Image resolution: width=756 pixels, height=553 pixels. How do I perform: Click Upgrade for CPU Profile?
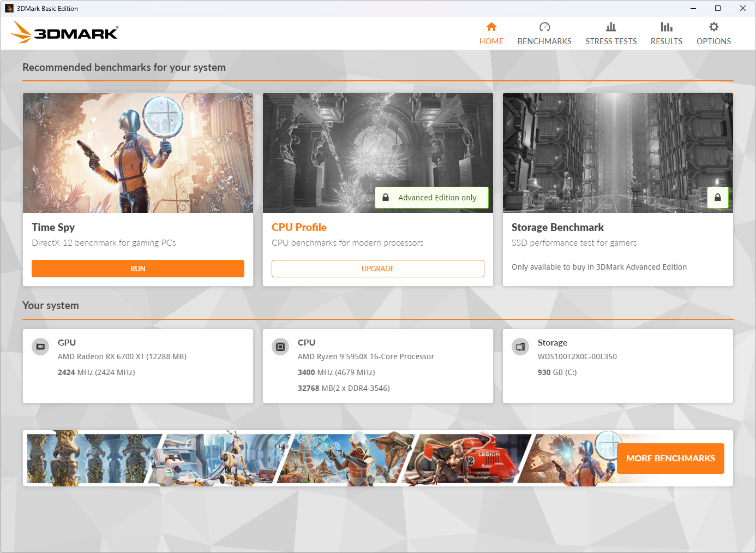point(377,269)
